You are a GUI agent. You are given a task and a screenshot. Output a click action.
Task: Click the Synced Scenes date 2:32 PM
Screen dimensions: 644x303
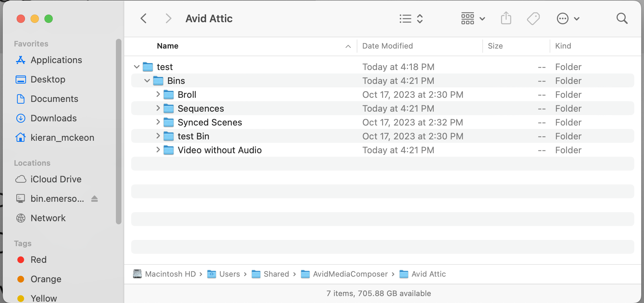pos(413,122)
